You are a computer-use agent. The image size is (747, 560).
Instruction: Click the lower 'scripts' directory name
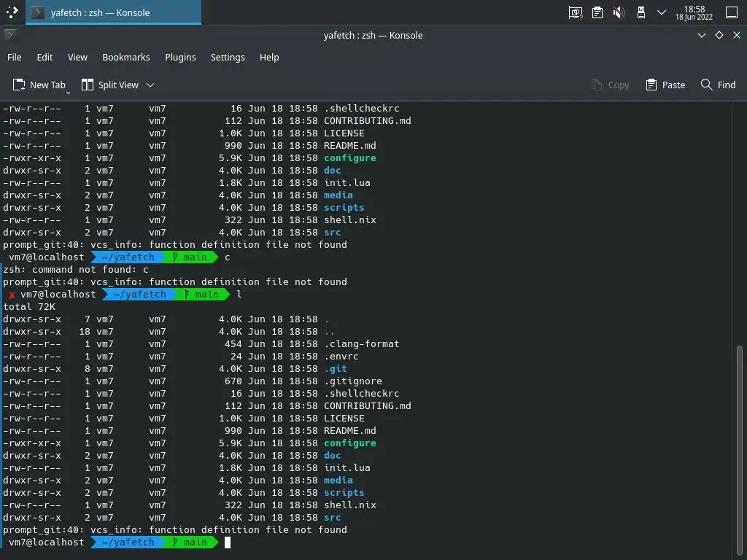click(x=344, y=492)
